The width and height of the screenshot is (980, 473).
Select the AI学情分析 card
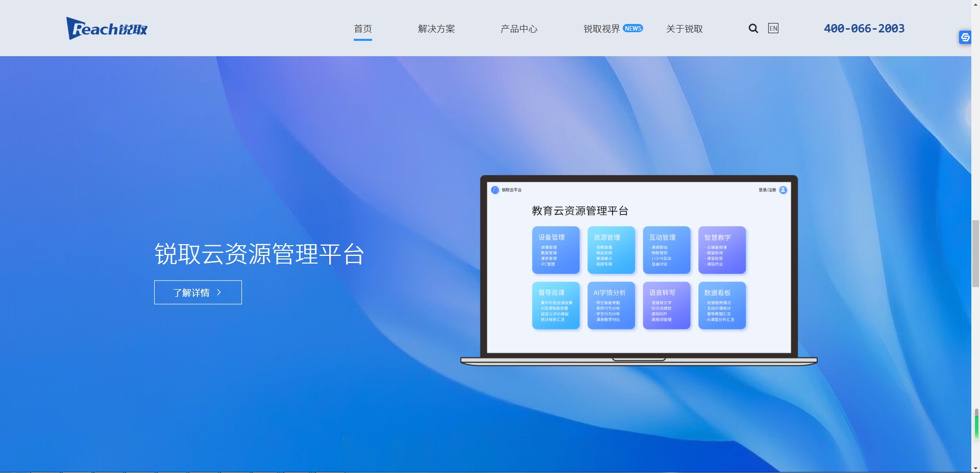coord(611,305)
